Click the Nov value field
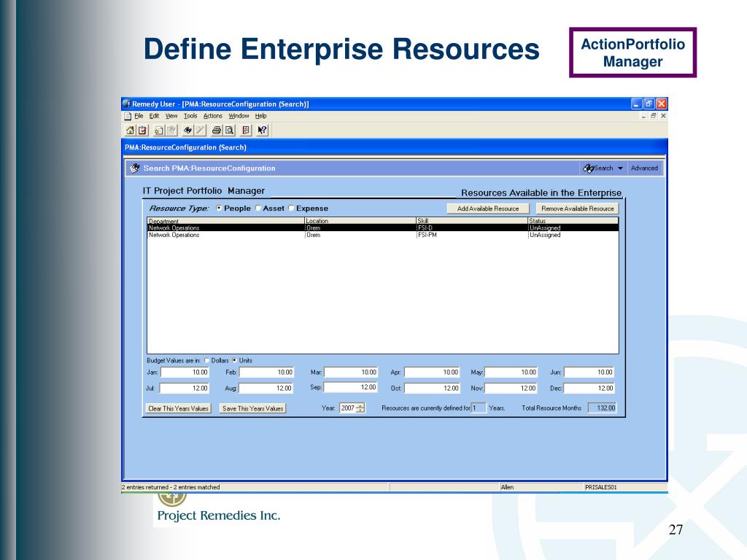The height and width of the screenshot is (560, 747). tap(511, 388)
